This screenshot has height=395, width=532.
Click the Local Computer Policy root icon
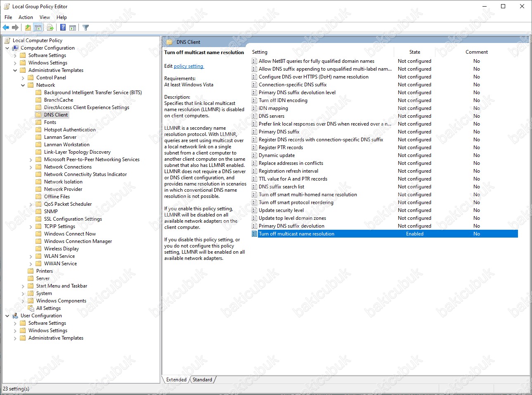tap(7, 40)
